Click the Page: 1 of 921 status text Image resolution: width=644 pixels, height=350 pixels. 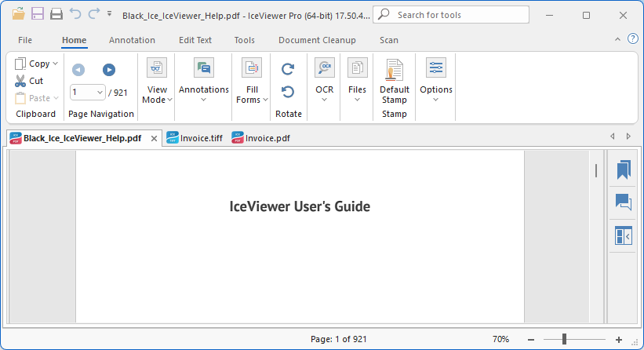338,339
